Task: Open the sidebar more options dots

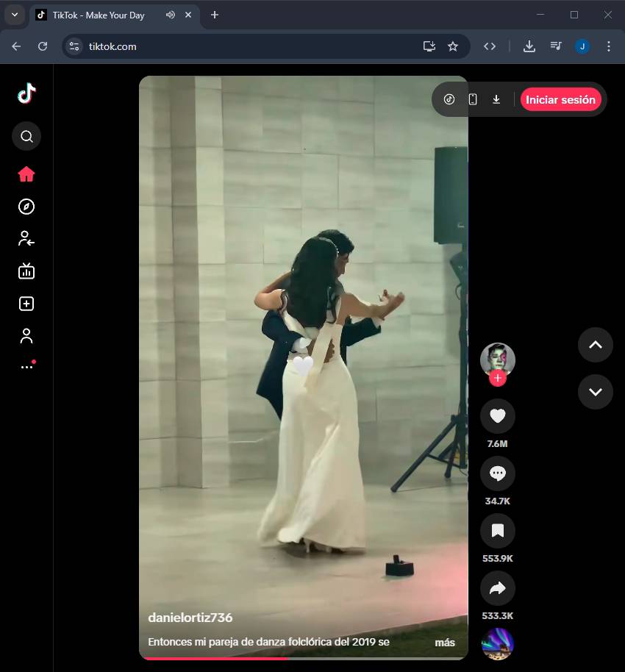Action: (x=26, y=366)
